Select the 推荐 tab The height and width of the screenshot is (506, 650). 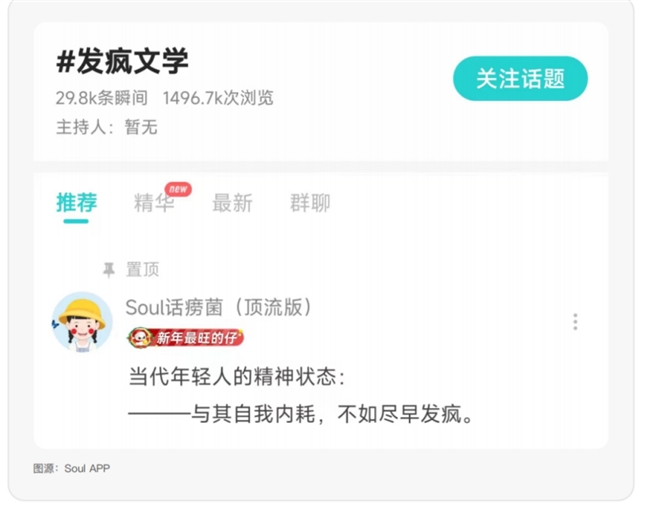point(77,202)
